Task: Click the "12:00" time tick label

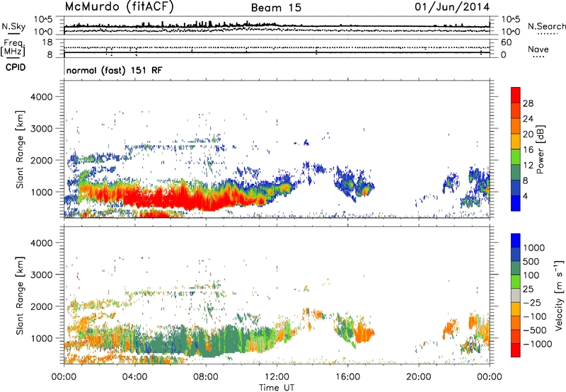Action: [x=277, y=377]
